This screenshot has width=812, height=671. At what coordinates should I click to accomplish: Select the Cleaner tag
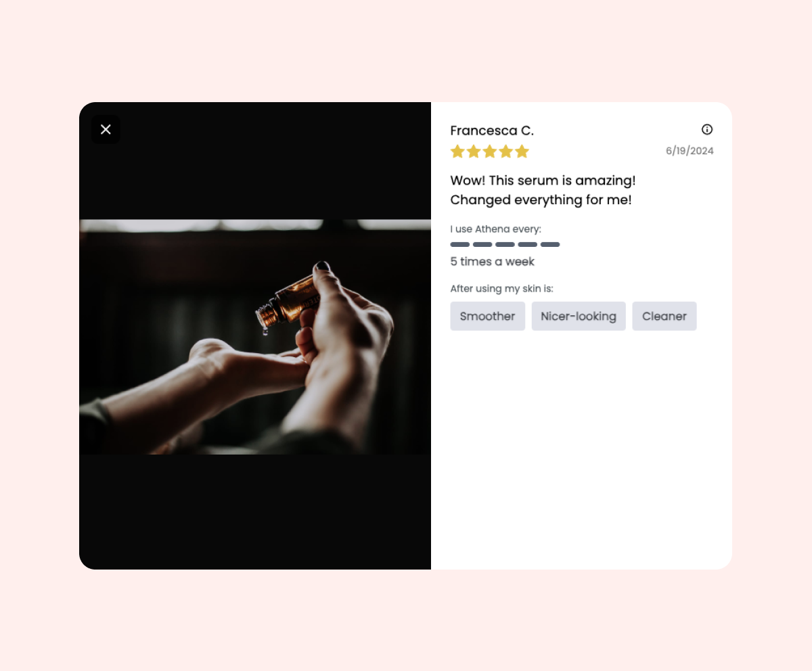click(664, 316)
